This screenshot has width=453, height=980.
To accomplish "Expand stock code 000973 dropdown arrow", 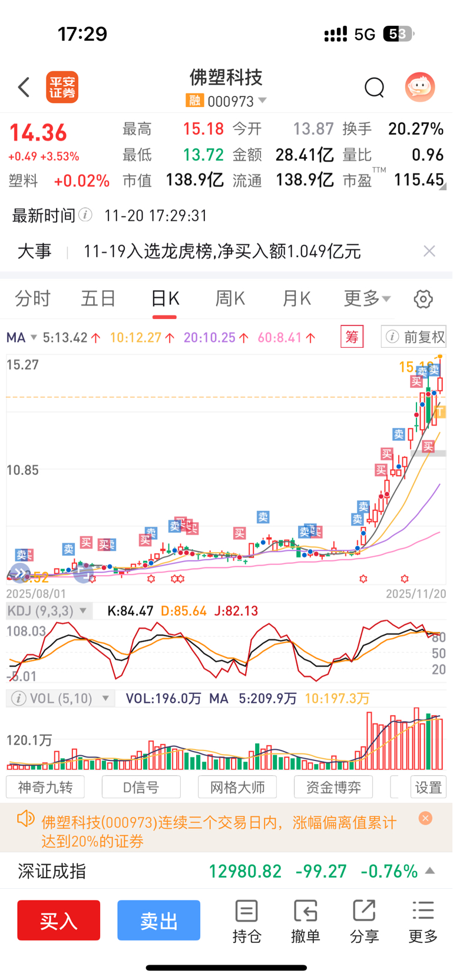I will 263,101.
